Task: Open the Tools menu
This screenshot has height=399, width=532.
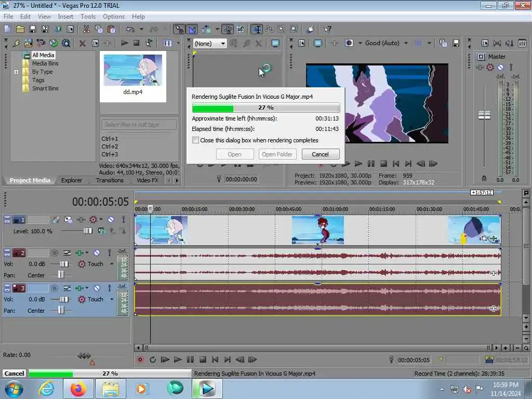Action: pyautogui.click(x=88, y=16)
